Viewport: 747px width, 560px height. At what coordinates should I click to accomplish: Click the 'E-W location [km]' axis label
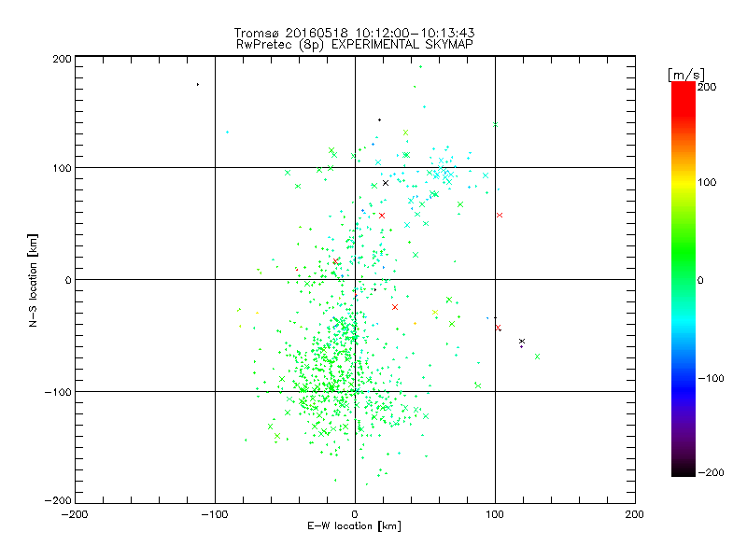click(x=355, y=525)
